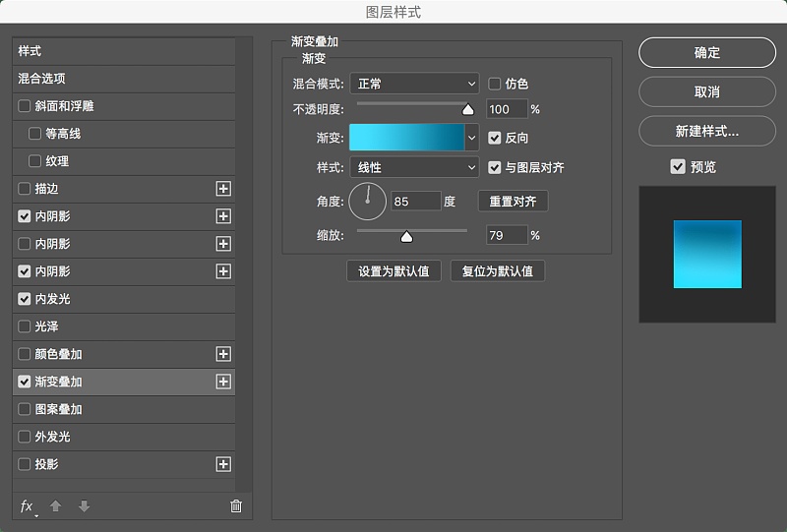Click the plus icon in the unchecked 内阴影 row
787x532 pixels.
(x=223, y=244)
